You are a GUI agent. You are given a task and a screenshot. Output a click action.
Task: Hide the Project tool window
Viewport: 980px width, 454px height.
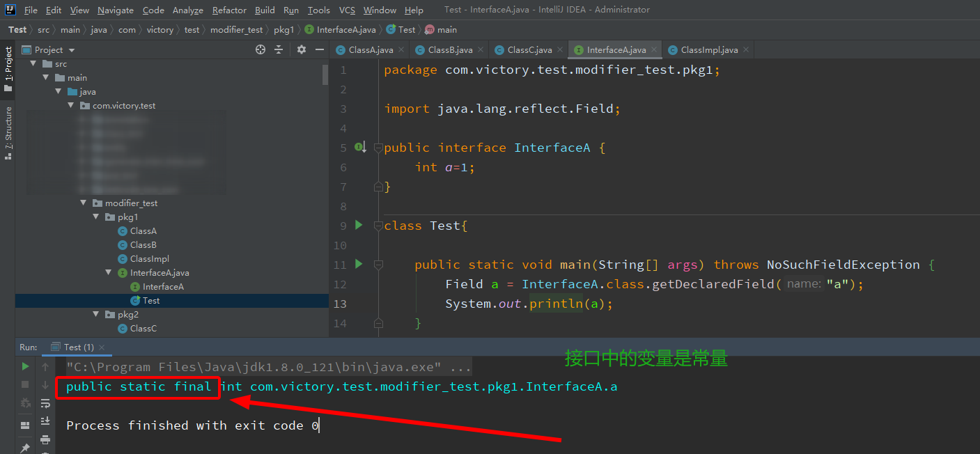[320, 49]
